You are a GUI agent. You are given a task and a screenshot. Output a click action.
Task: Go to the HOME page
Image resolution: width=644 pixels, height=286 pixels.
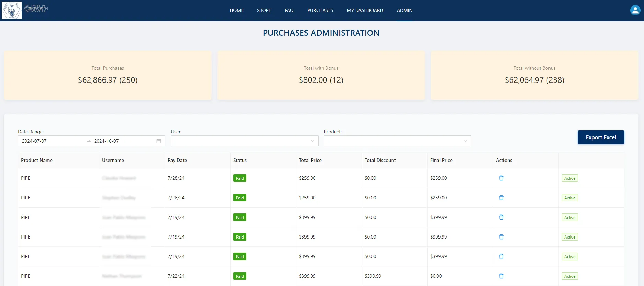coord(236,10)
